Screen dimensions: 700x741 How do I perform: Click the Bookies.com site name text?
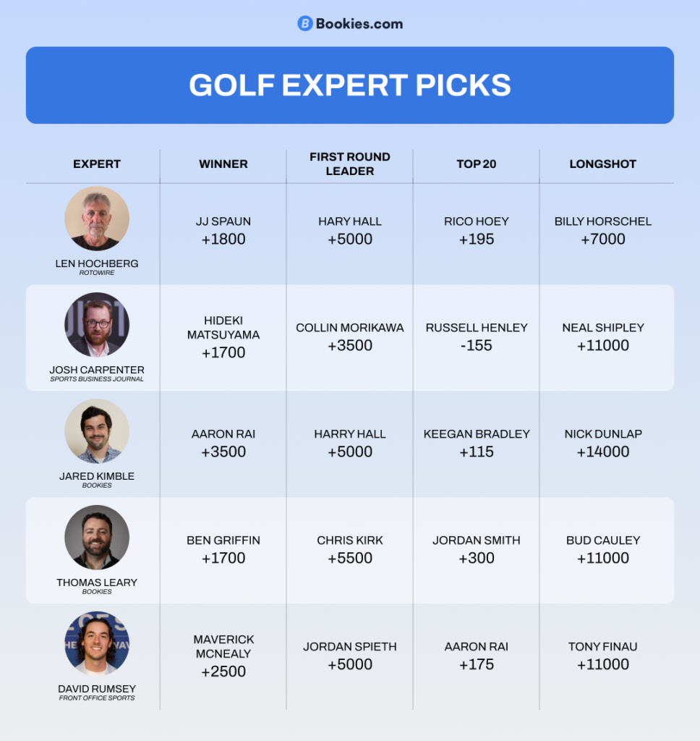pyautogui.click(x=359, y=24)
